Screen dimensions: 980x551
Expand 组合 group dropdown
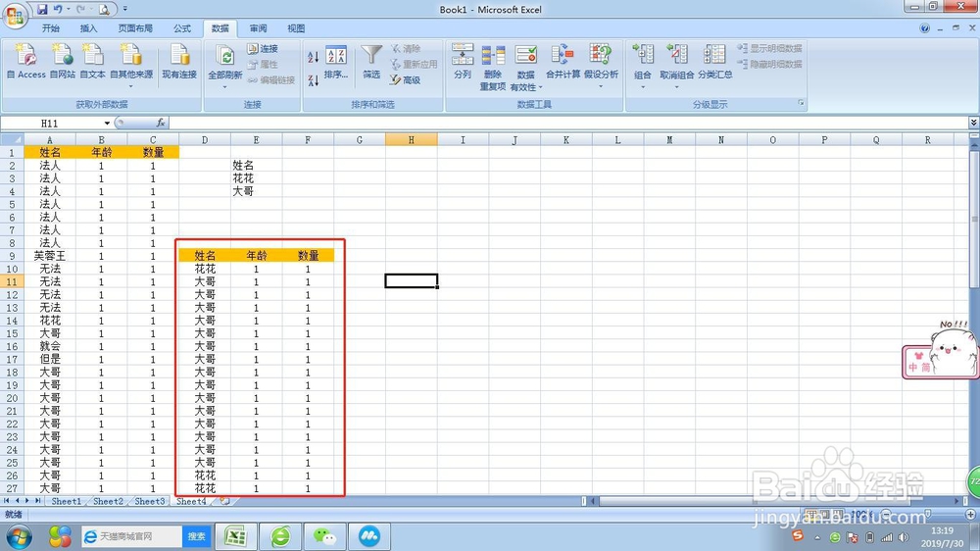[x=643, y=87]
